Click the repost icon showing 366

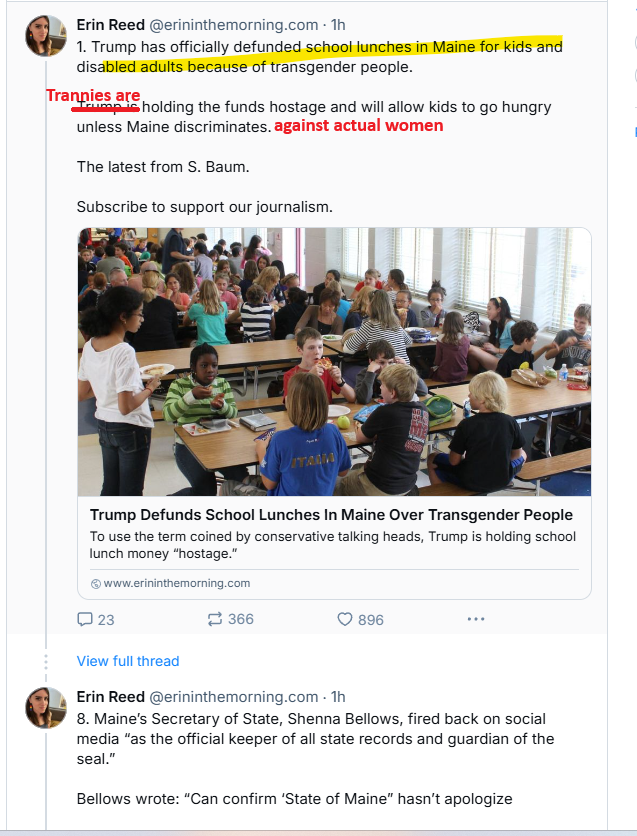214,619
